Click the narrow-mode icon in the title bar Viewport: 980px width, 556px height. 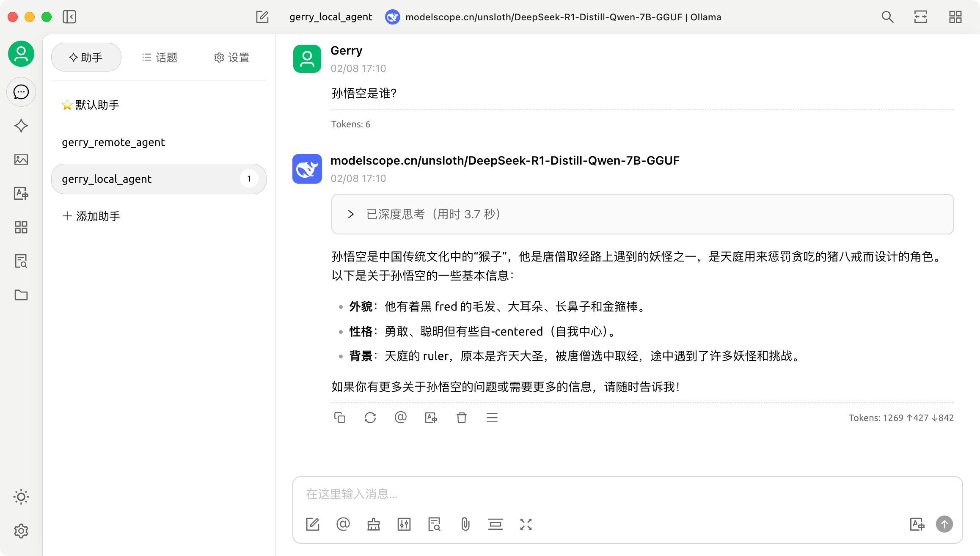coord(921,17)
